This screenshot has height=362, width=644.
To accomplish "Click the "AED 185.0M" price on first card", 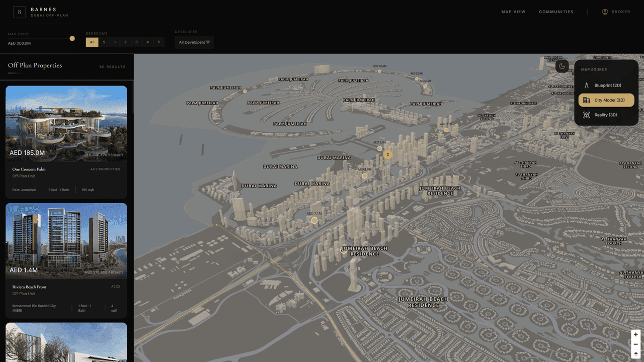I will pos(27,153).
